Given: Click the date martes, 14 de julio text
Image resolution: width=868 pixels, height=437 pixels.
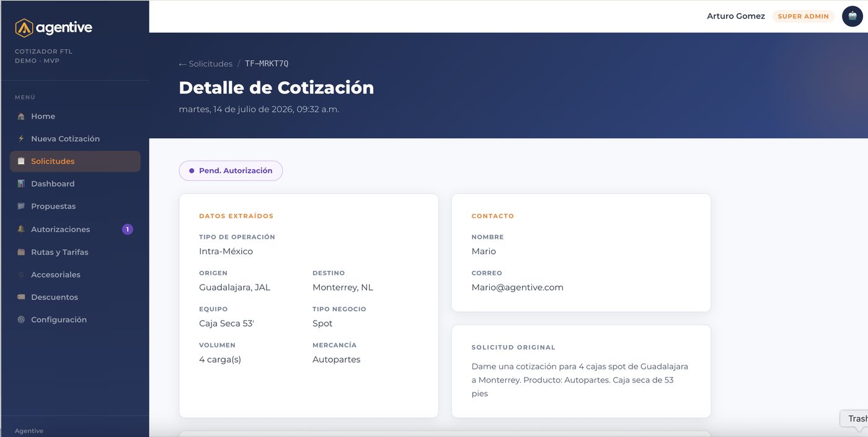Looking at the screenshot, I should click(x=259, y=109).
